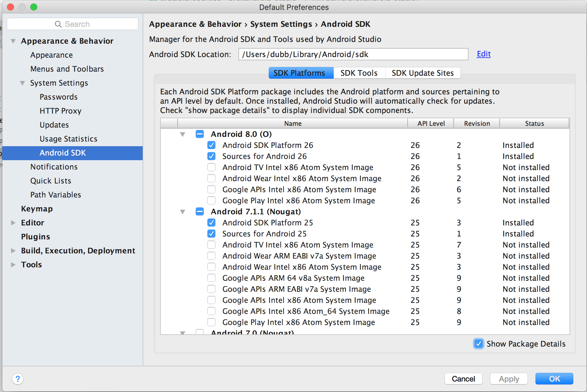Toggle Show Package Details checkbox
This screenshot has height=392, width=587.
point(478,344)
